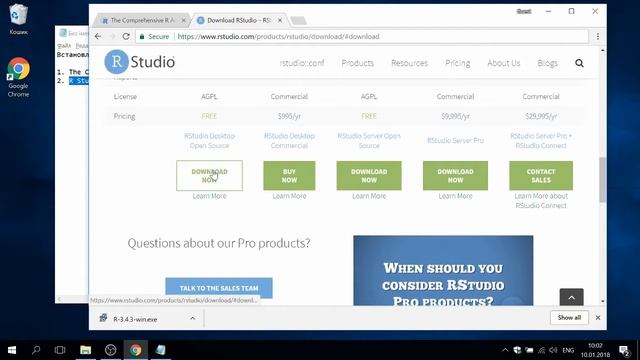Click the $9,995/yr pricing cell
640x360 pixels.
(x=456, y=116)
